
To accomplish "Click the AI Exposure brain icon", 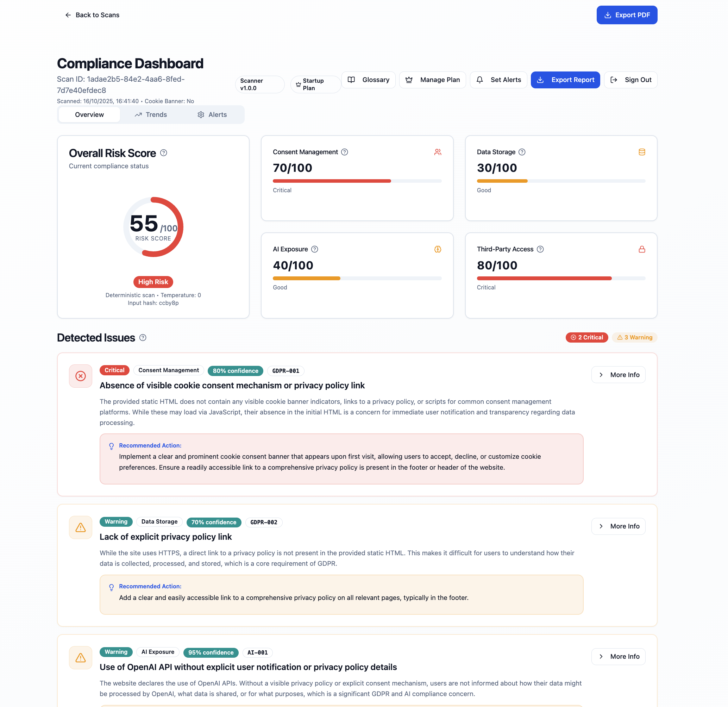I will (x=438, y=249).
